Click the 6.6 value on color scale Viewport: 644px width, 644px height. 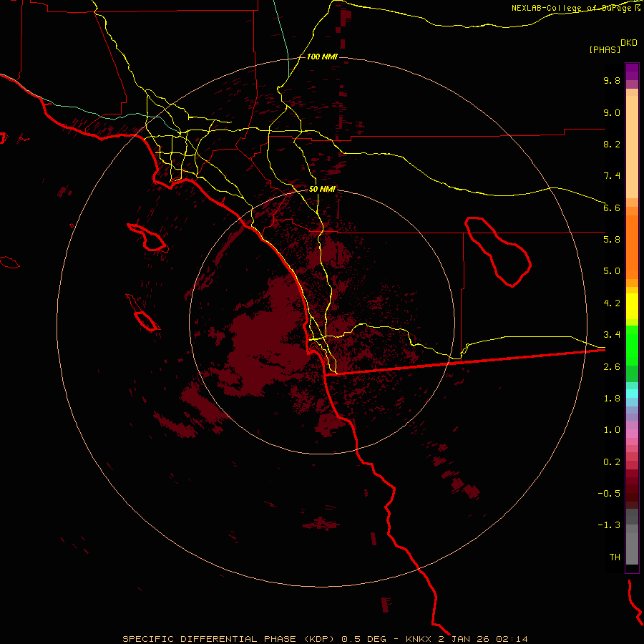(x=612, y=208)
